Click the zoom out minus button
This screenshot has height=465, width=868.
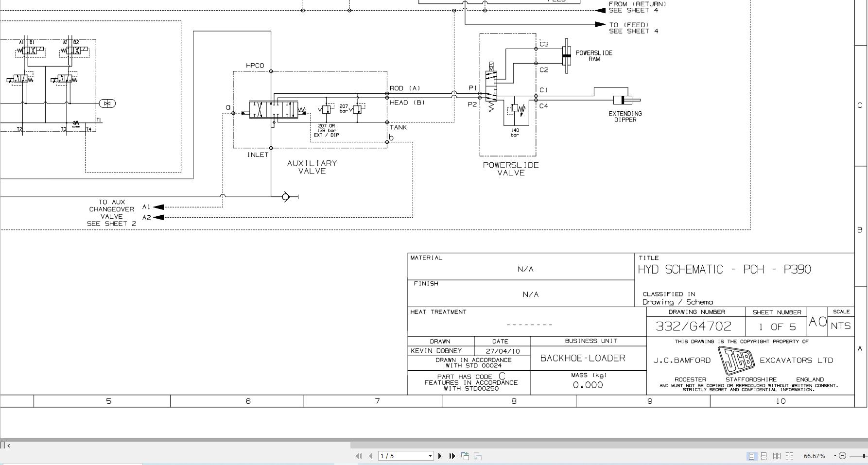pos(843,456)
